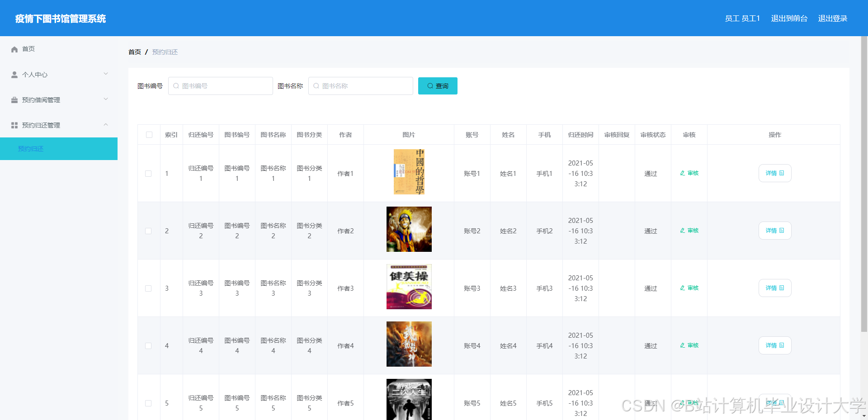Screen dimensions: 868x420
Task: Click the vertical page scrollbar
Action: pos(864,184)
